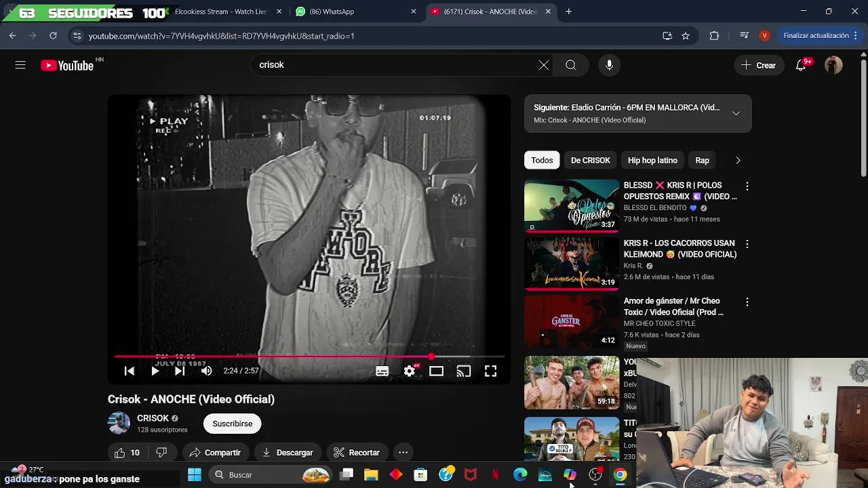Click the CRISOK channel name link
The image size is (868, 488).
[x=153, y=418]
